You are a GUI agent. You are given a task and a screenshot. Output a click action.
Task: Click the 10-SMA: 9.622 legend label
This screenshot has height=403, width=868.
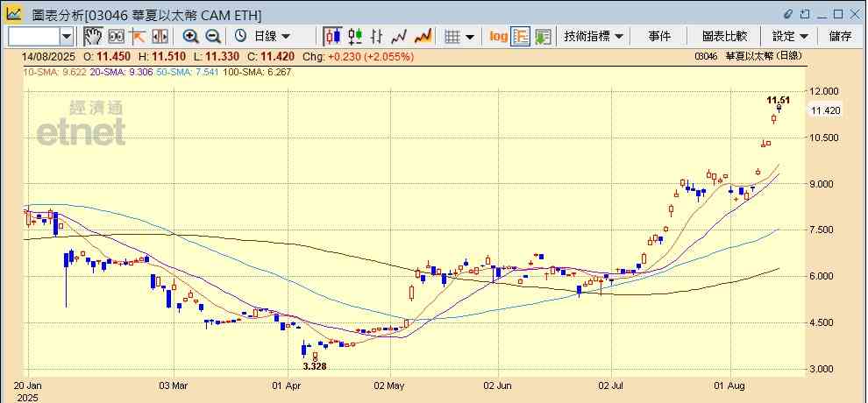(x=54, y=72)
